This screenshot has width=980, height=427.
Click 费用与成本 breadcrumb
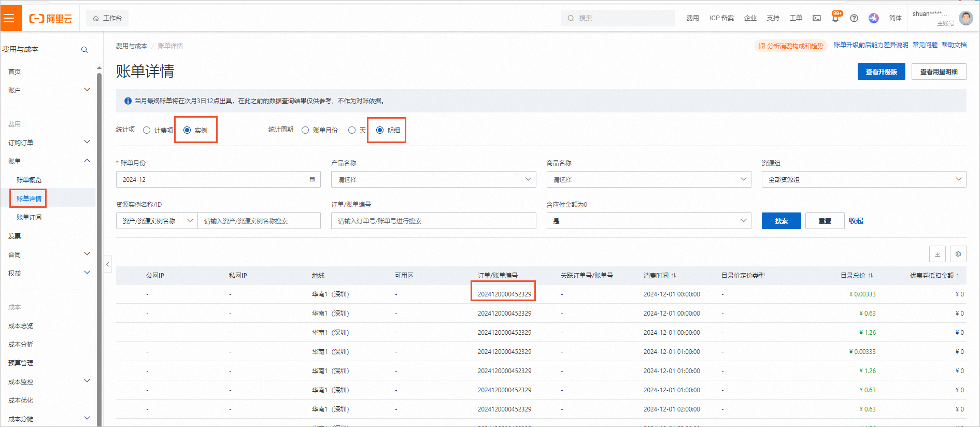click(x=132, y=46)
